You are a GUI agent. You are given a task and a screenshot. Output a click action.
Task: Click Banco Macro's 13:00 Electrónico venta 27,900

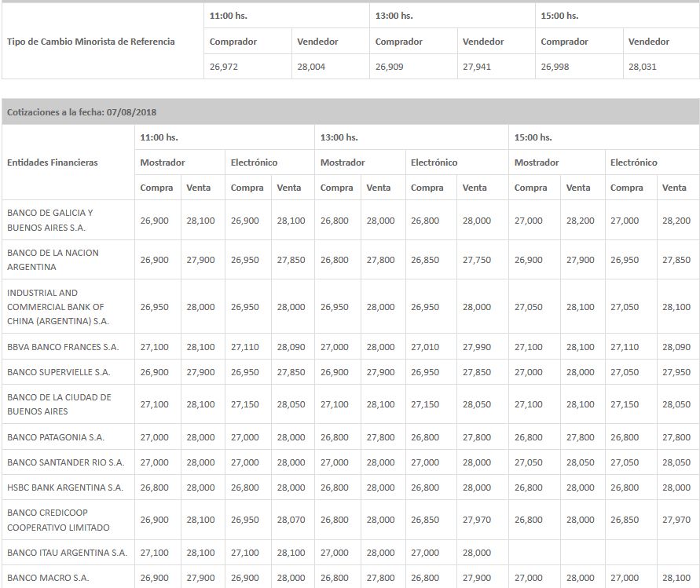pyautogui.click(x=476, y=578)
